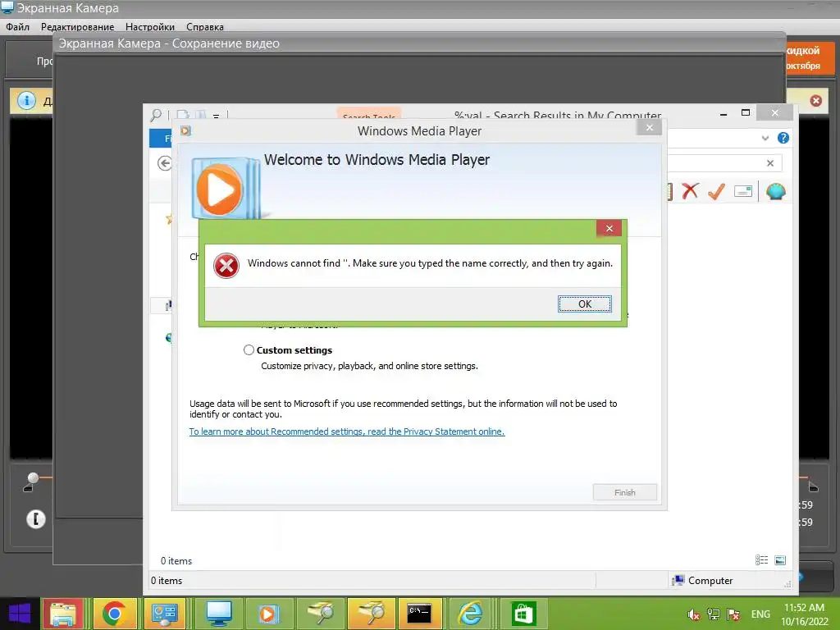Click the Windows cannot find error text
The image size is (840, 630).
430,263
